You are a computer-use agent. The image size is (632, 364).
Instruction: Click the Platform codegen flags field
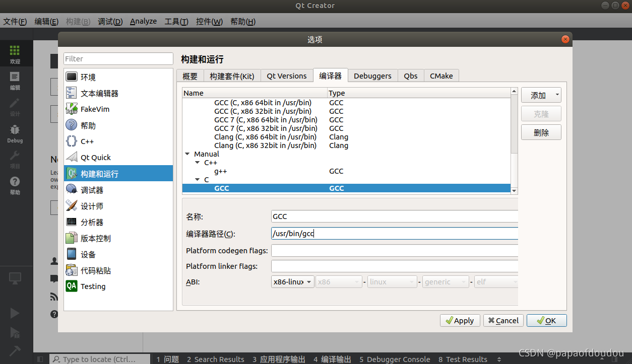coord(395,250)
